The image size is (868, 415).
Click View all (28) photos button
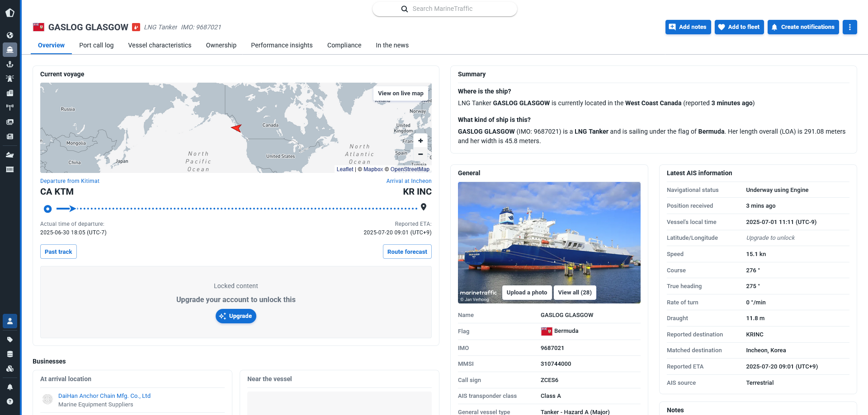[575, 293]
